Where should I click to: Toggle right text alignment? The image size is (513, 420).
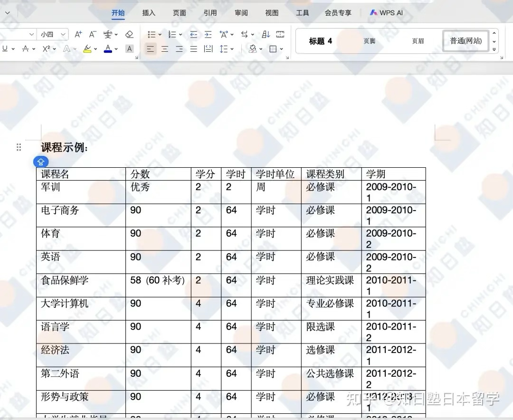point(179,48)
